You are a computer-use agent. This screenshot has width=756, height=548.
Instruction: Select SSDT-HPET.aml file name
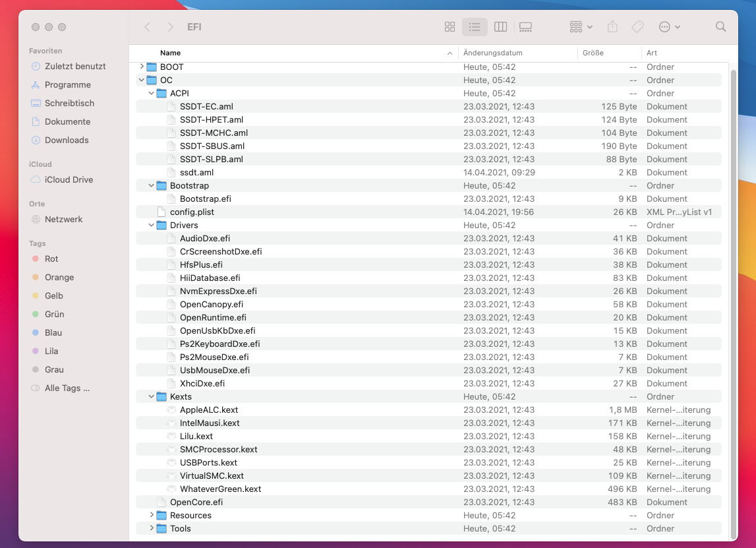[x=211, y=119]
